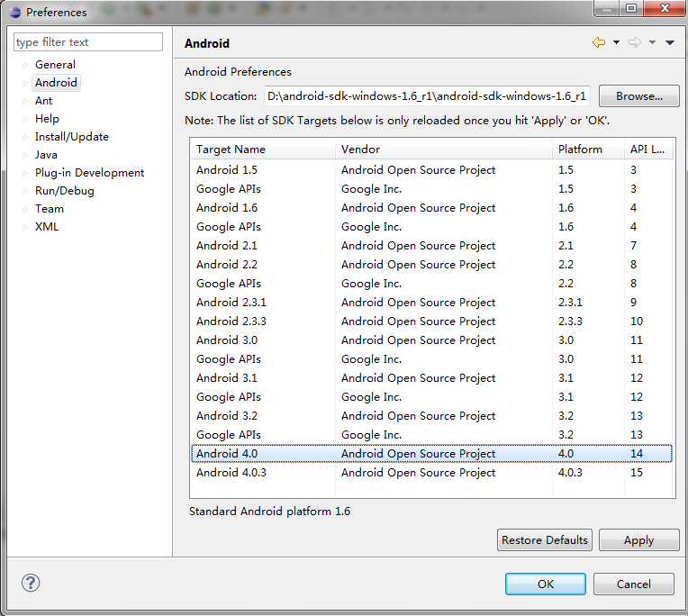Click the Browse button
688x616 pixels.
(638, 96)
